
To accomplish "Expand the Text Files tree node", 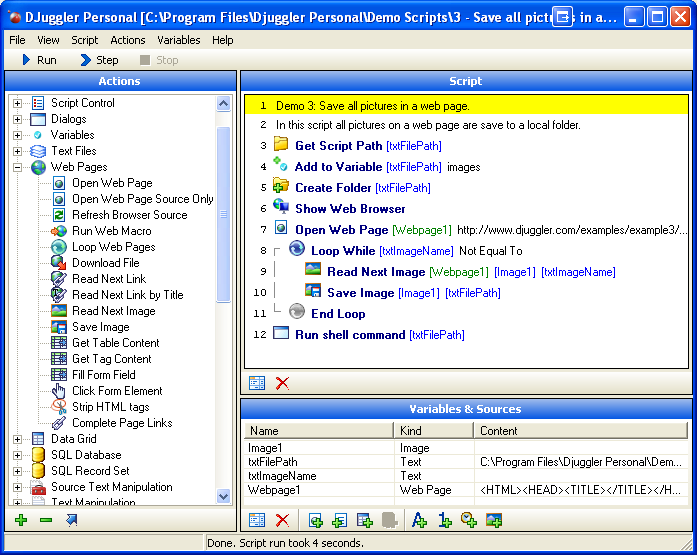I will coord(17,152).
